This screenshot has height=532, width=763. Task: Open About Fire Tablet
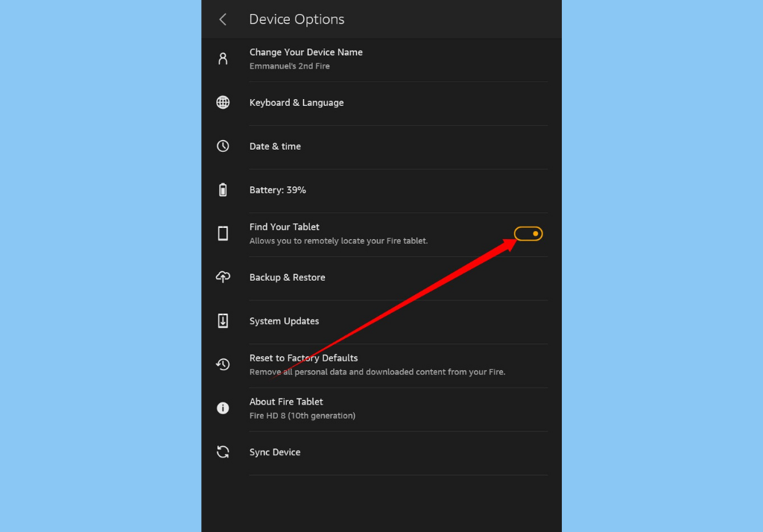click(381, 408)
